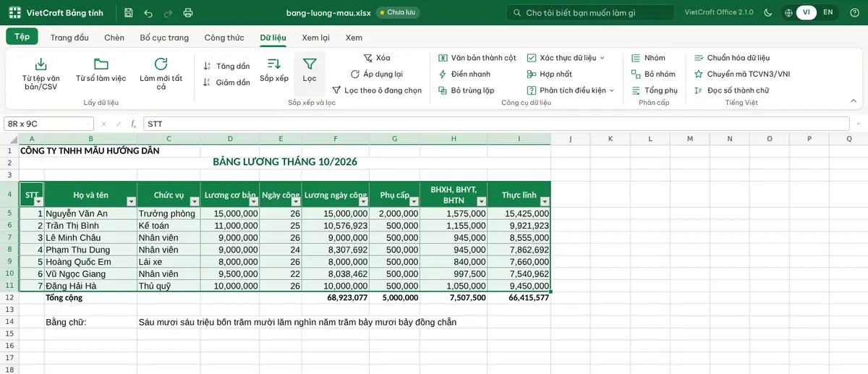This screenshot has height=374, width=868.
Task: Click Điền nhanh flash fill
Action: pyautogui.click(x=464, y=74)
